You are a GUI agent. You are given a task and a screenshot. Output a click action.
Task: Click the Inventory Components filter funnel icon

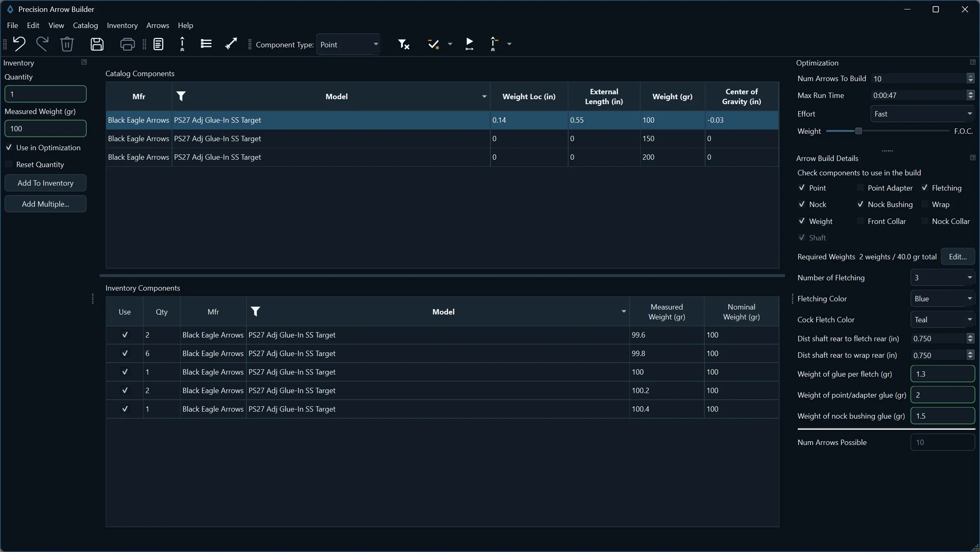(x=255, y=312)
